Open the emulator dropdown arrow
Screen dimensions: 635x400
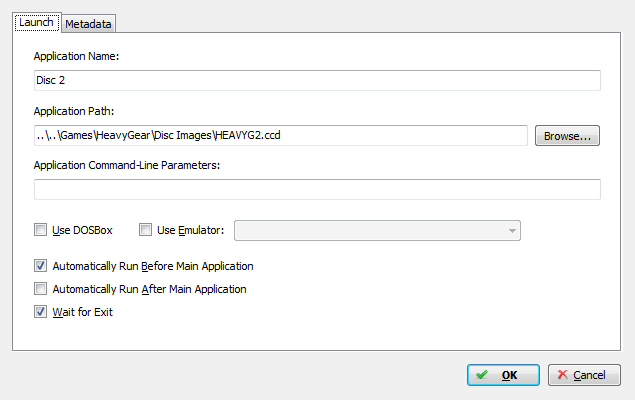512,231
